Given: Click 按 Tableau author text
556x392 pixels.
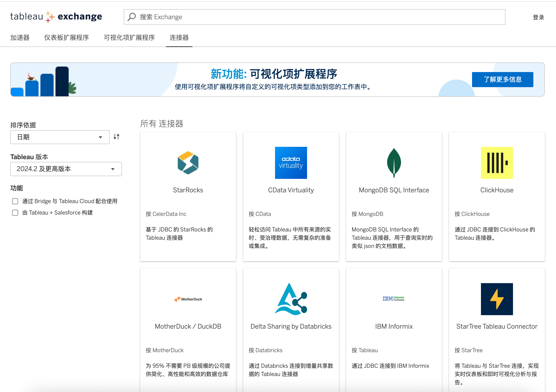Looking at the screenshot, I should pos(364,350).
